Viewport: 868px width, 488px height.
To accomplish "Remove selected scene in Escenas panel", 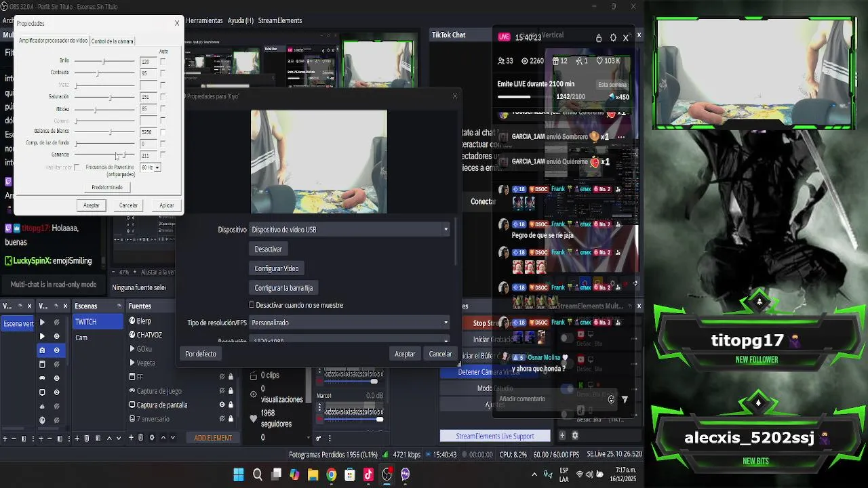I will (87, 439).
